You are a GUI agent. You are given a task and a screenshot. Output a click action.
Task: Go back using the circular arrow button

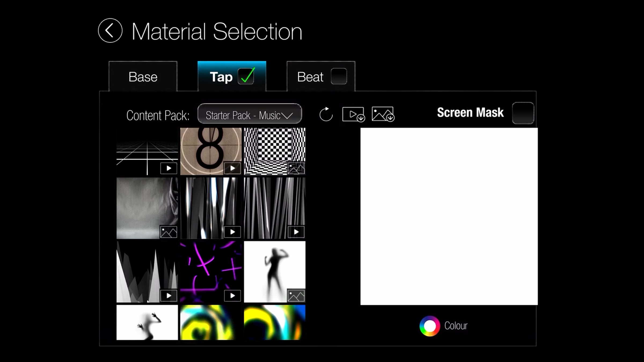[110, 31]
